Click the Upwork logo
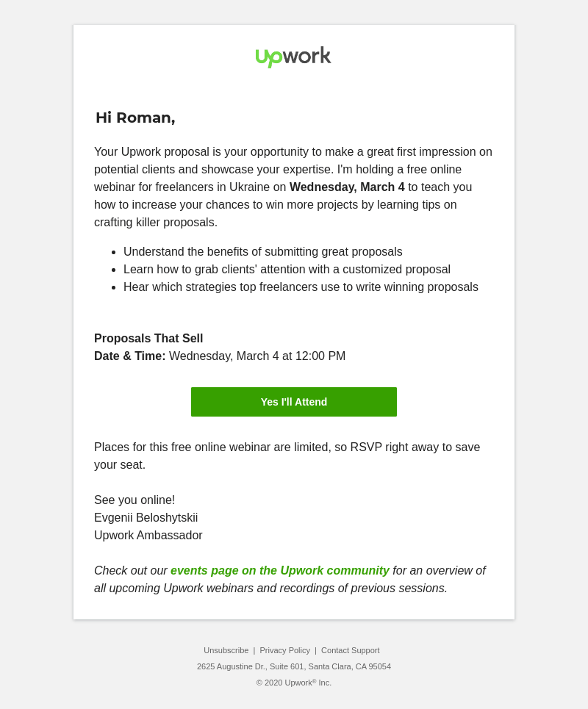Screen dimensions: 588x709 pos(293,57)
